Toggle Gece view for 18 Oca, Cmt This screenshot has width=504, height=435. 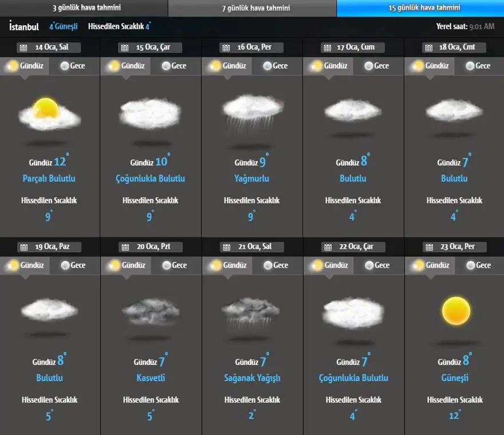tap(477, 66)
